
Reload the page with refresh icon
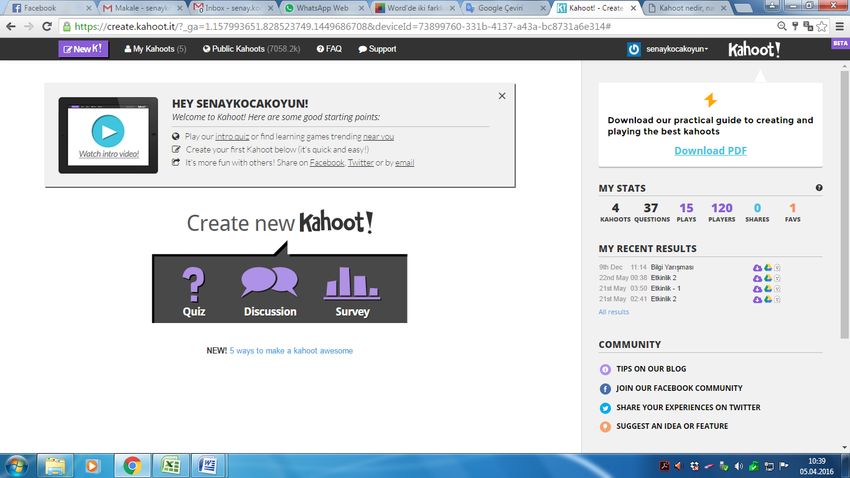47,27
